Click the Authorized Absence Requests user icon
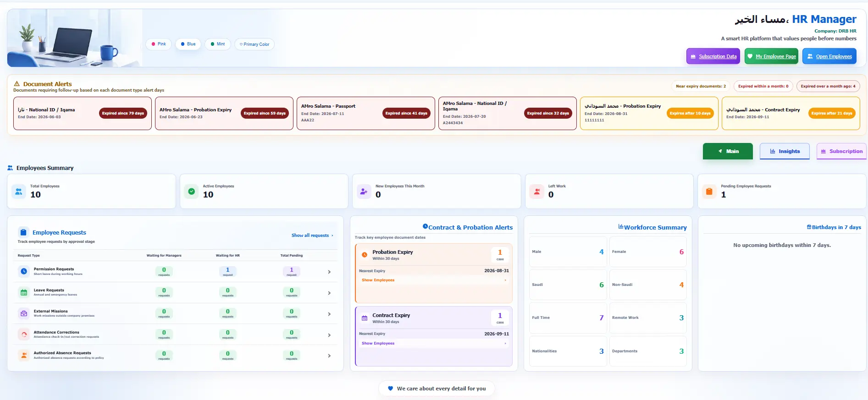Screen dimensions: 868x400 pyautogui.click(x=24, y=355)
